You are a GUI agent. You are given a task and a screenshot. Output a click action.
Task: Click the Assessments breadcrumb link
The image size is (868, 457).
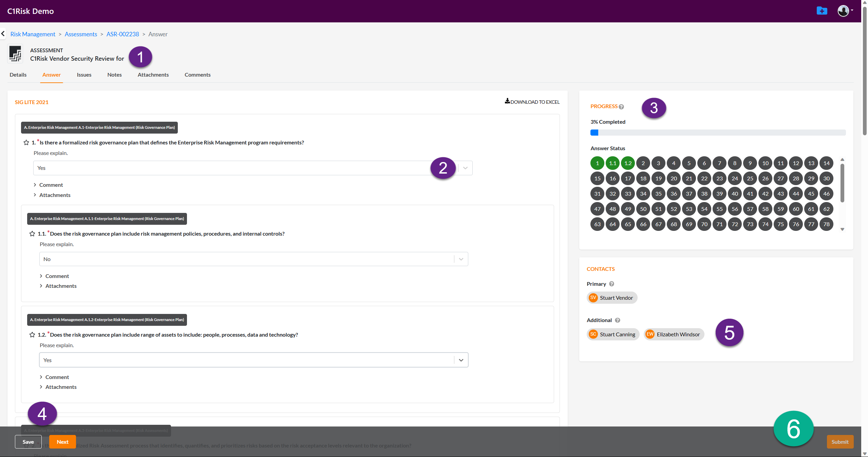(81, 34)
